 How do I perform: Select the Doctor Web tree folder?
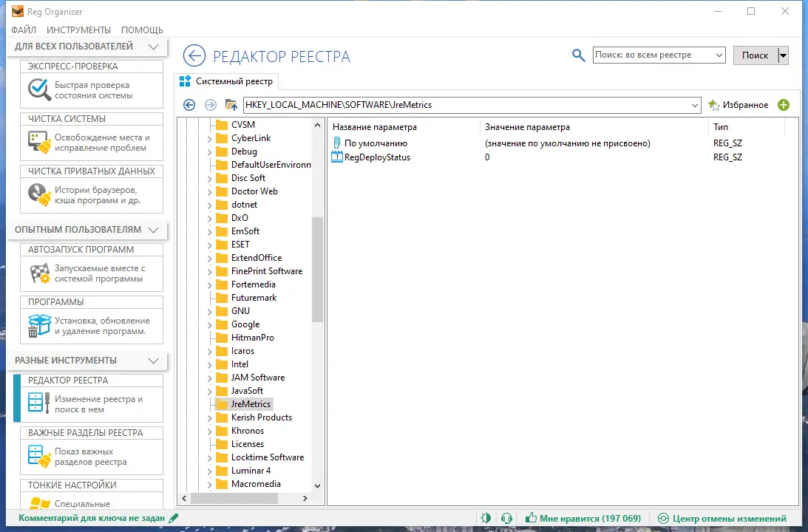point(254,191)
